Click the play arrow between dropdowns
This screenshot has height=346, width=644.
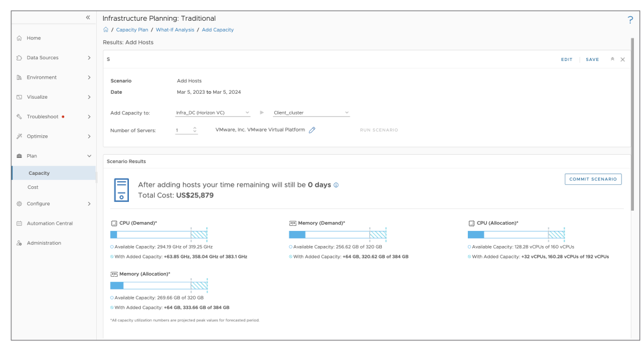pos(262,113)
